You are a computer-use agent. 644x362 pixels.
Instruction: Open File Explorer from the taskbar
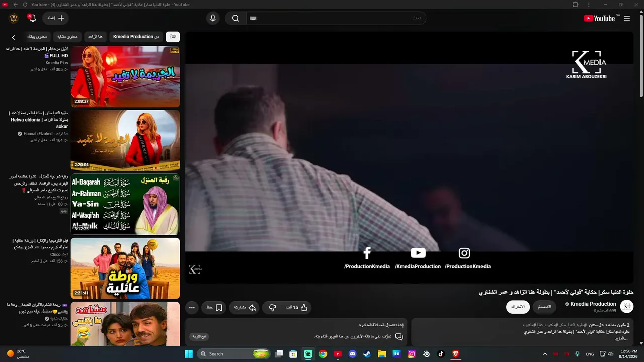382,354
